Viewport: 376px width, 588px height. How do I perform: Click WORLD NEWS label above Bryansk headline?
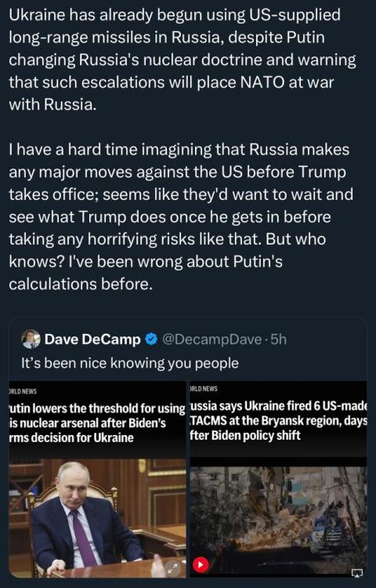pos(204,389)
